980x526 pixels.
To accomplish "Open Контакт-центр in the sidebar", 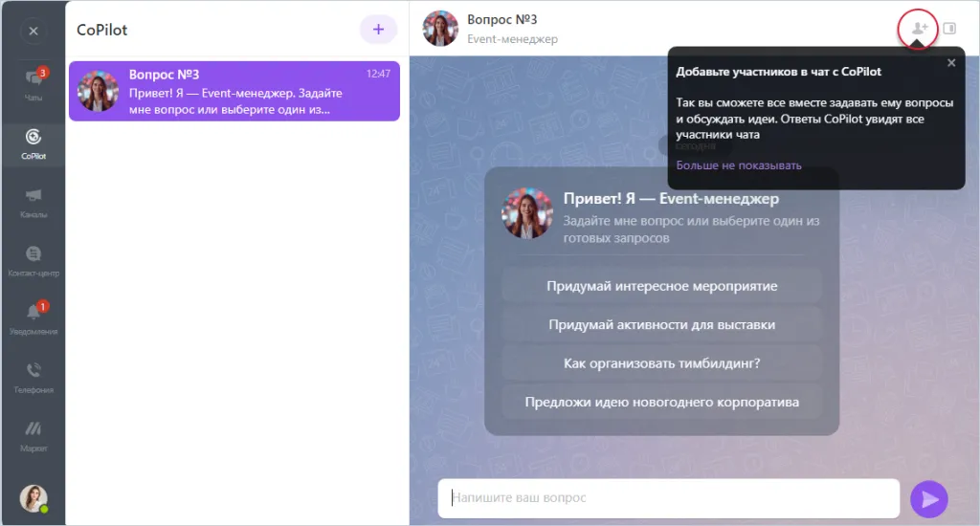I will point(33,261).
